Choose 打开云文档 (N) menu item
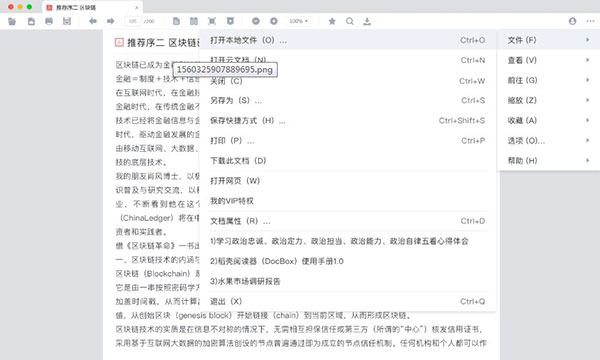 tap(347, 60)
